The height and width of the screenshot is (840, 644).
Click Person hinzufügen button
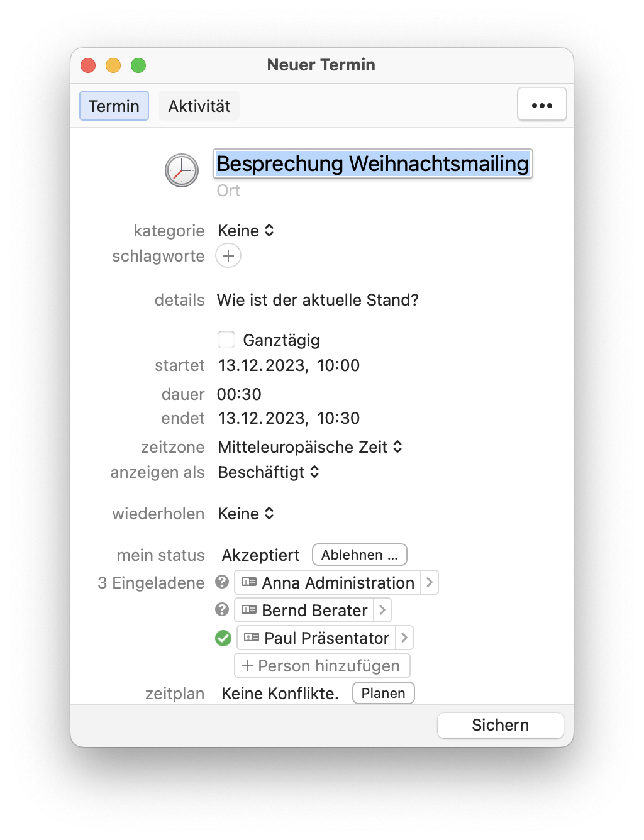coord(322,665)
